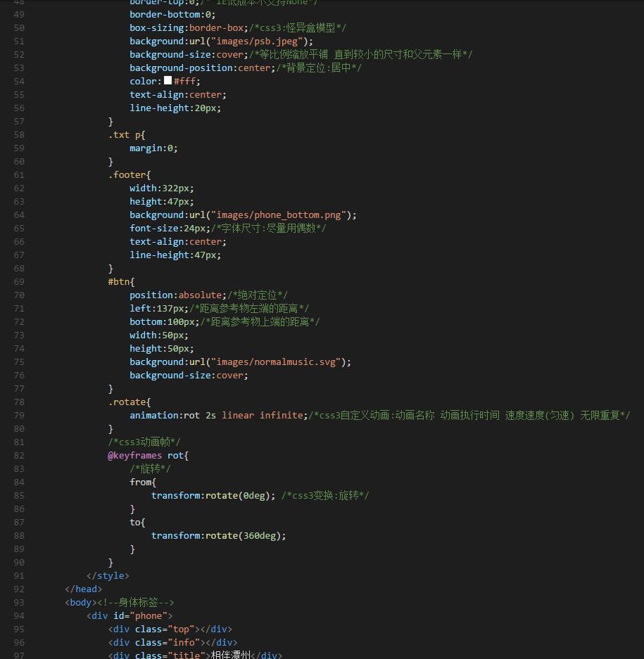Image resolution: width=644 pixels, height=659 pixels.
Task: Click line number 69 in the gutter
Action: point(19,281)
